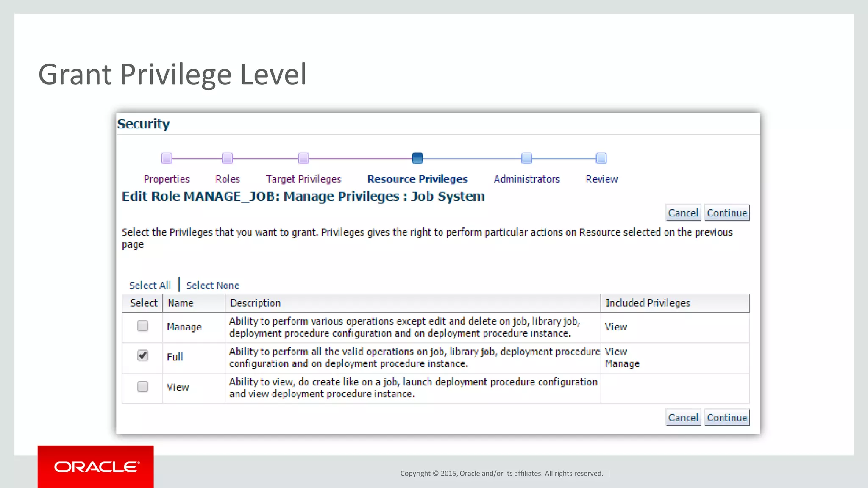Screen dimensions: 868x488
Task: Select the Resource Privileges step label
Action: [x=417, y=179]
